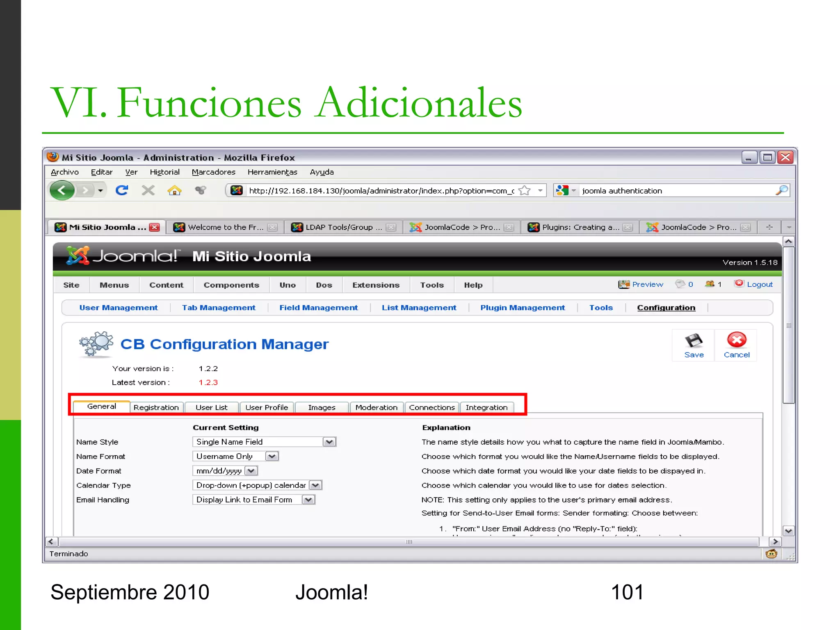This screenshot has height=630, width=840.
Task: Expand the address bar history dropdown
Action: pos(540,190)
